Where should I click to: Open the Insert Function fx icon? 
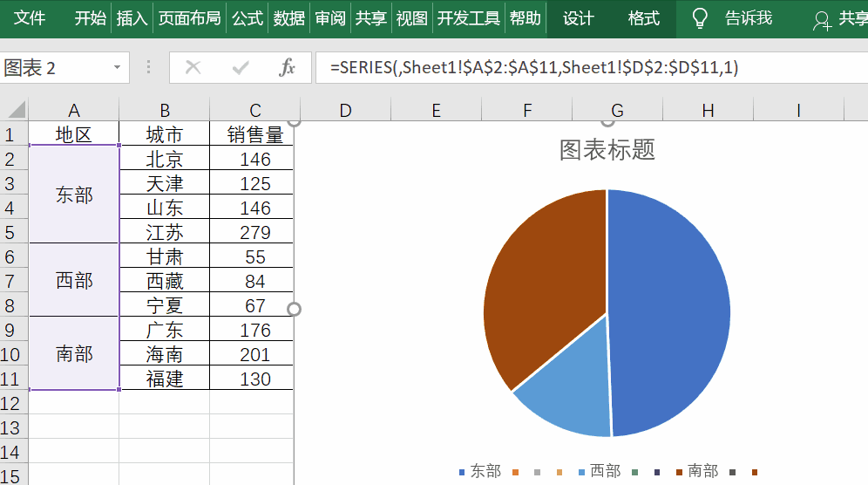click(x=288, y=68)
